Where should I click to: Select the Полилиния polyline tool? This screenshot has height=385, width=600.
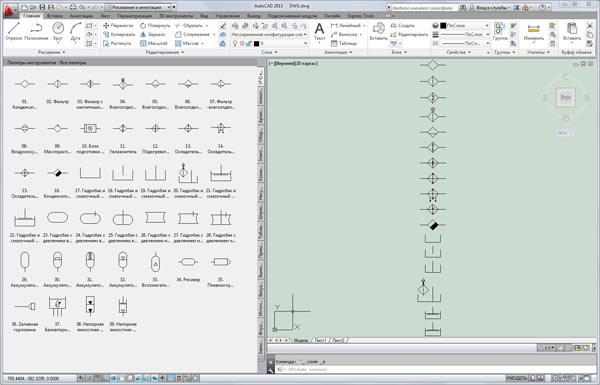tap(36, 31)
